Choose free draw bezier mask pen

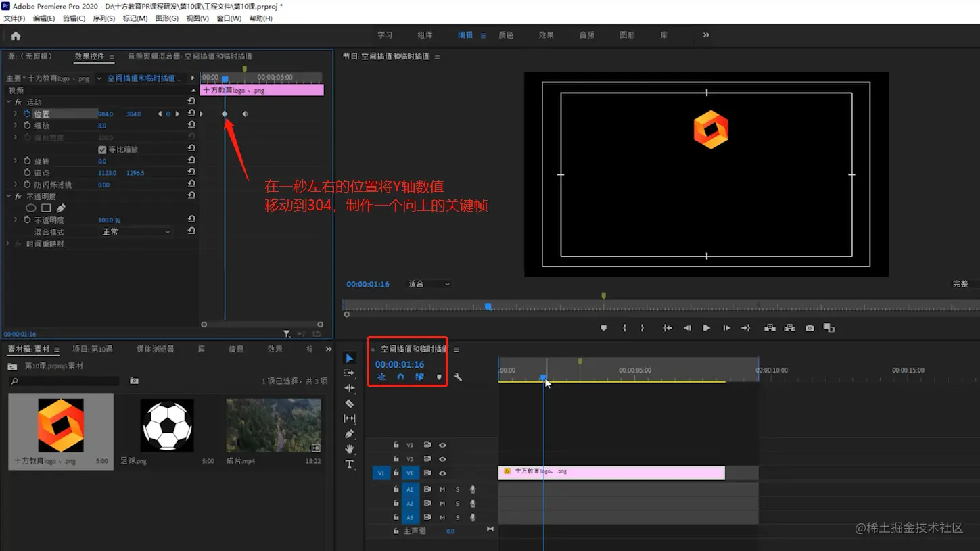coord(61,208)
